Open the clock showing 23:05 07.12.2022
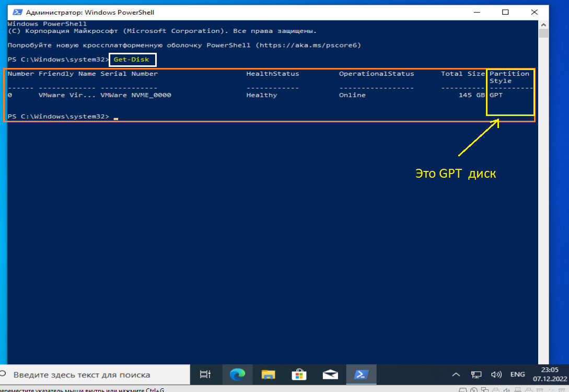This screenshot has width=569, height=392. [550, 374]
